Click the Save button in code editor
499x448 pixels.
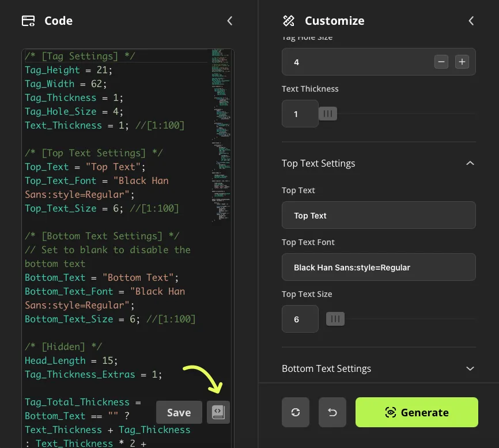[x=179, y=412]
